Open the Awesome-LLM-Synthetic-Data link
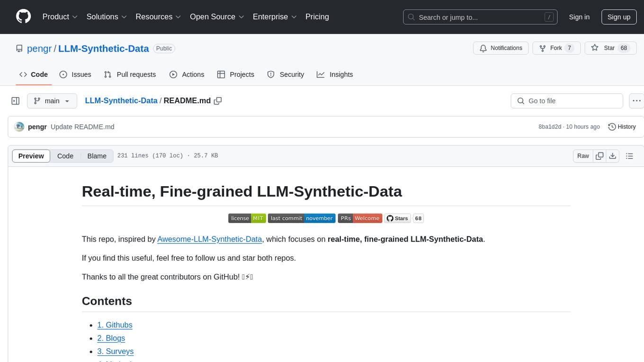 tap(210, 239)
